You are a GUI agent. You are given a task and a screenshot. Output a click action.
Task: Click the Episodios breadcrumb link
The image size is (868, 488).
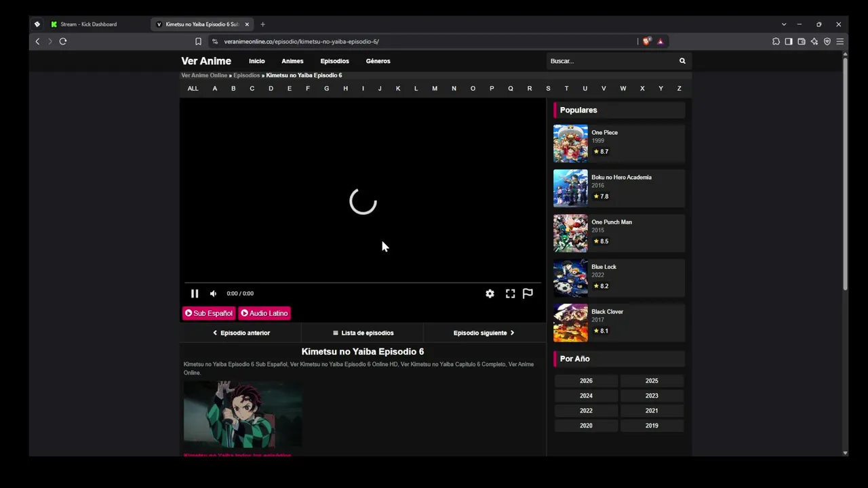247,75
